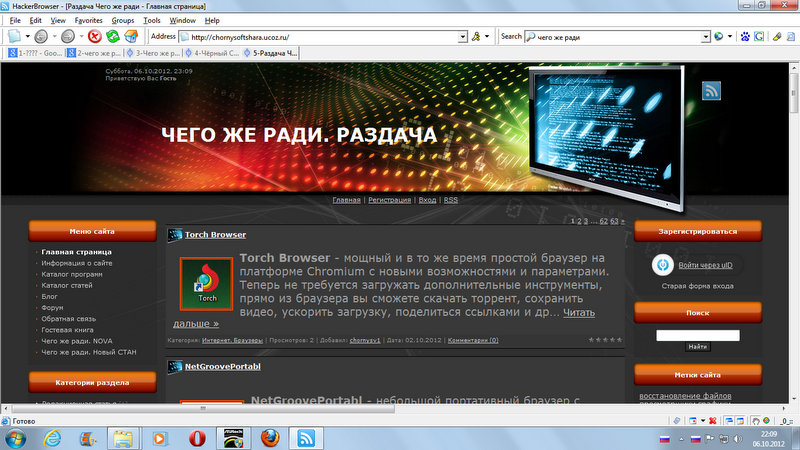
Task: Open the Forward history dropdown arrow
Action: 81,36
